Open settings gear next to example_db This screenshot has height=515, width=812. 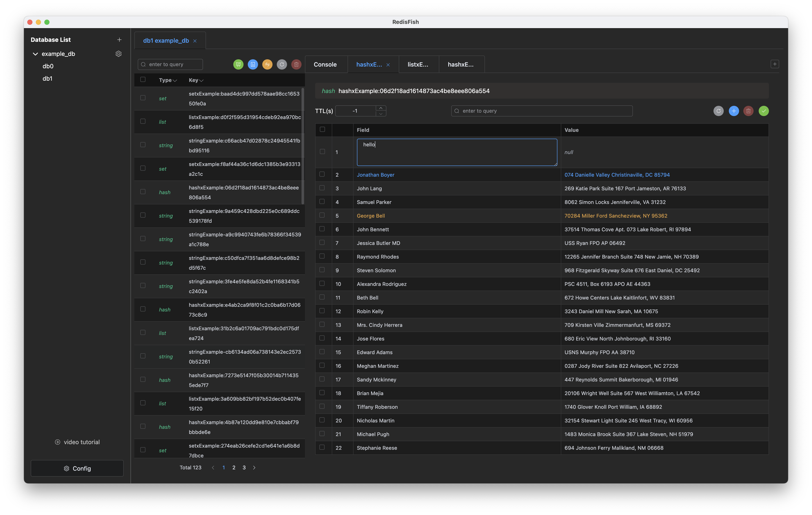[x=118, y=54]
